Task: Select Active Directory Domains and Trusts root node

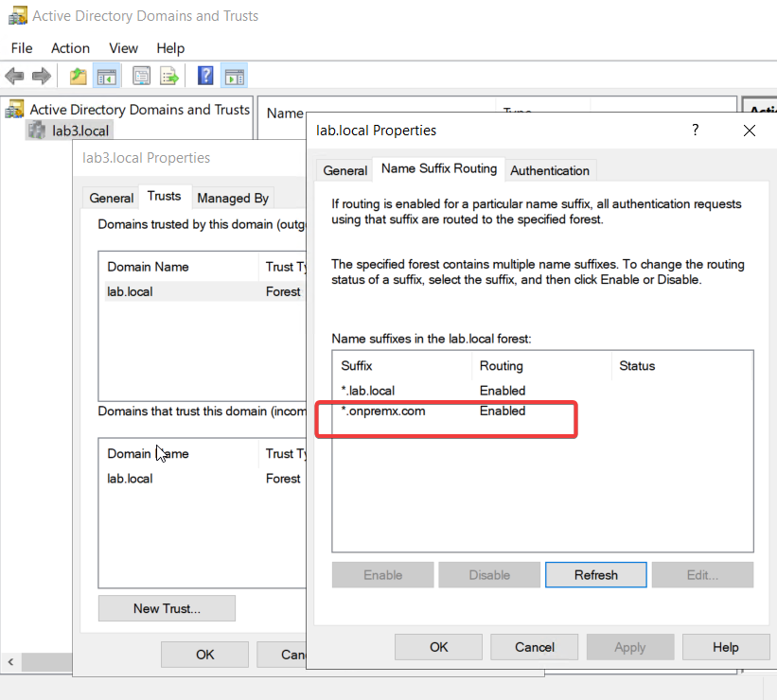Action: coord(139,110)
